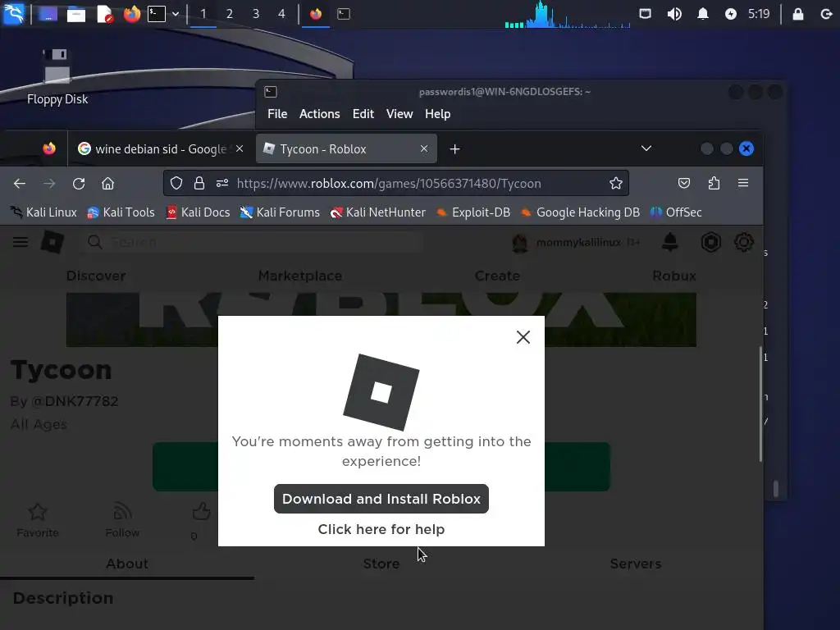Switch to workspace 3
Image resolution: width=840 pixels, height=630 pixels.
coord(256,14)
